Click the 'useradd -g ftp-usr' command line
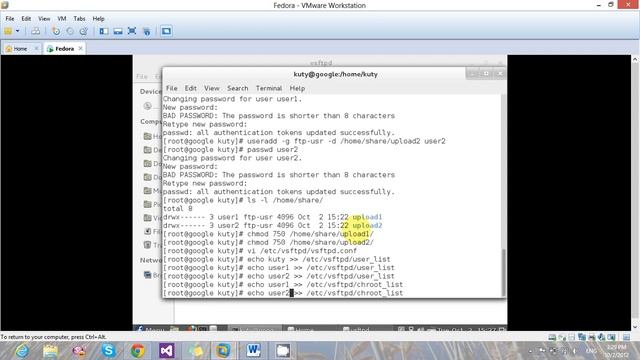The image size is (640, 360). 304,141
